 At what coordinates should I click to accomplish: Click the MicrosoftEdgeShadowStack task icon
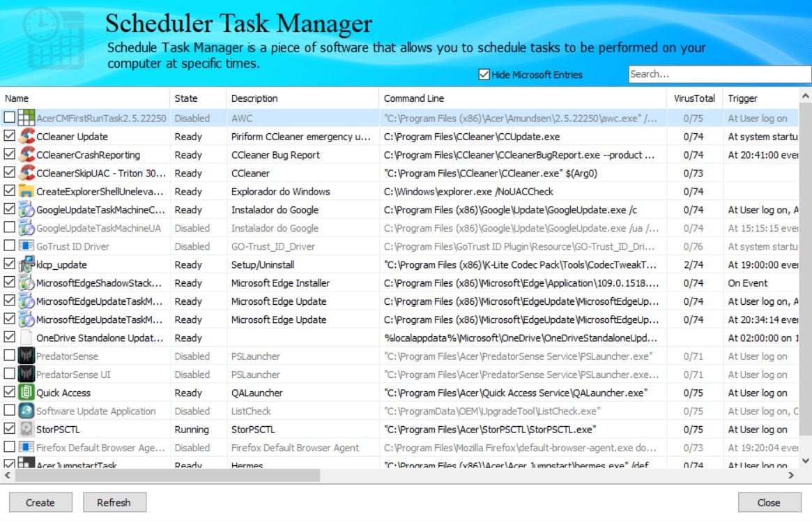click(x=26, y=282)
